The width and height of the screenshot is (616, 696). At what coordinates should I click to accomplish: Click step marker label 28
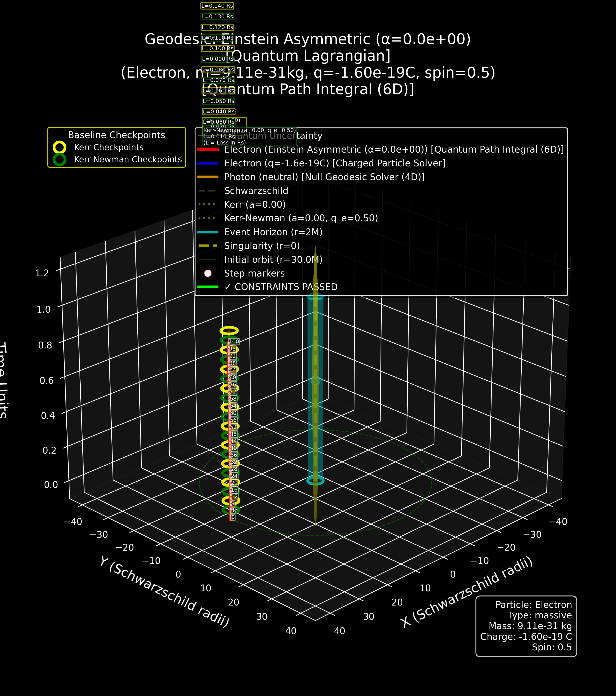click(234, 469)
